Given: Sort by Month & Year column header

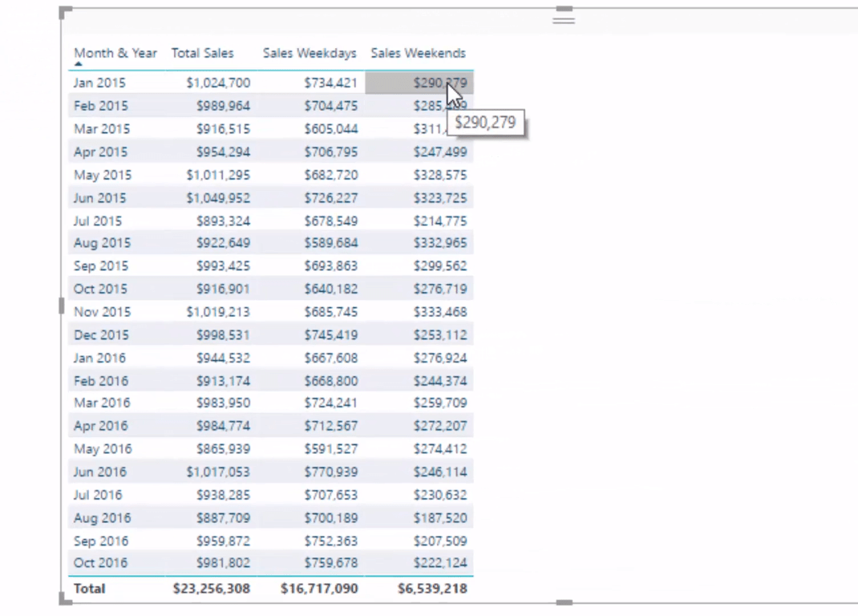Looking at the screenshot, I should [115, 53].
